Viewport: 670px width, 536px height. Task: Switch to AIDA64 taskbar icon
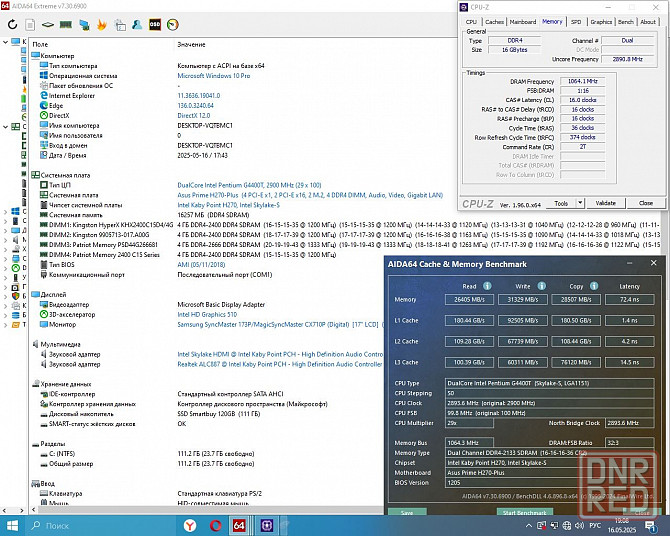pos(239,525)
